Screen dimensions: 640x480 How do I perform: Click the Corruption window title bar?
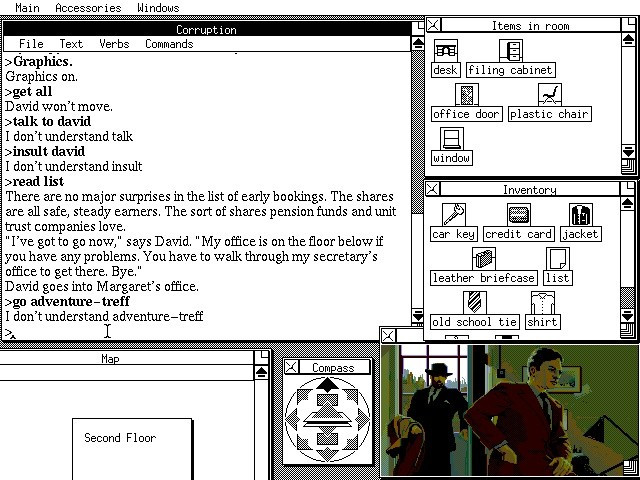207,29
